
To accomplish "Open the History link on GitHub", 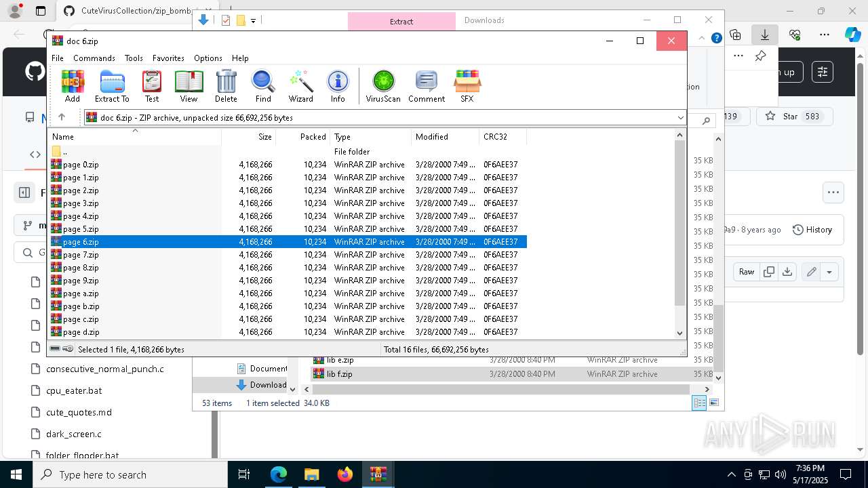I will point(812,230).
